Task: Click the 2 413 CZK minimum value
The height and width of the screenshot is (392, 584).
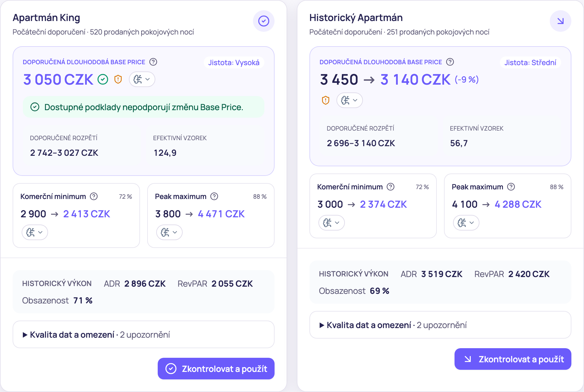Action: 87,214
